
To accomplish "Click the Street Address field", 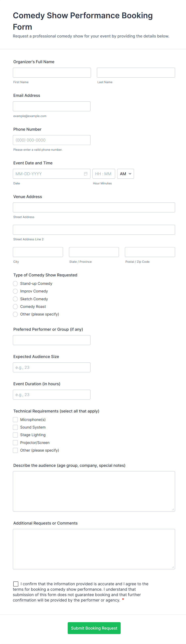I will (x=94, y=207).
